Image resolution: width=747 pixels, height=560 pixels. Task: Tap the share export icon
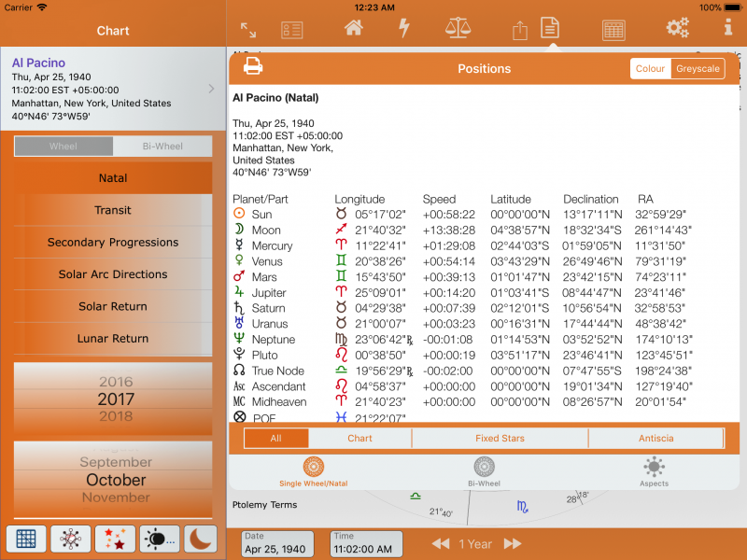pos(520,30)
